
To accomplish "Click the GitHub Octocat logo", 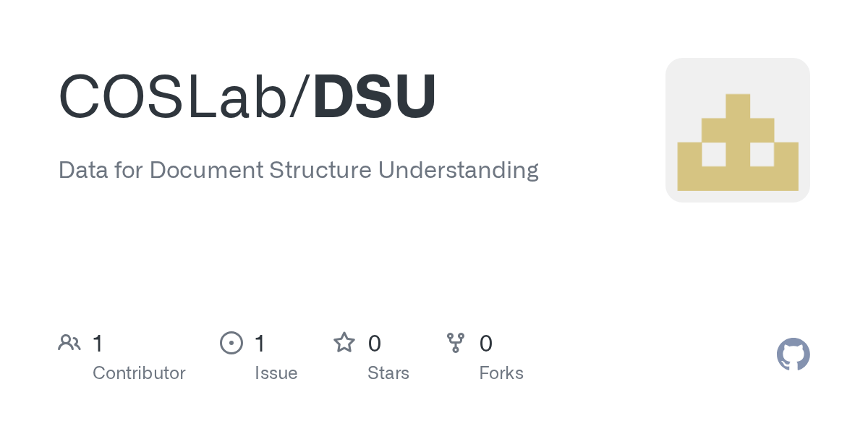I will coord(793,354).
